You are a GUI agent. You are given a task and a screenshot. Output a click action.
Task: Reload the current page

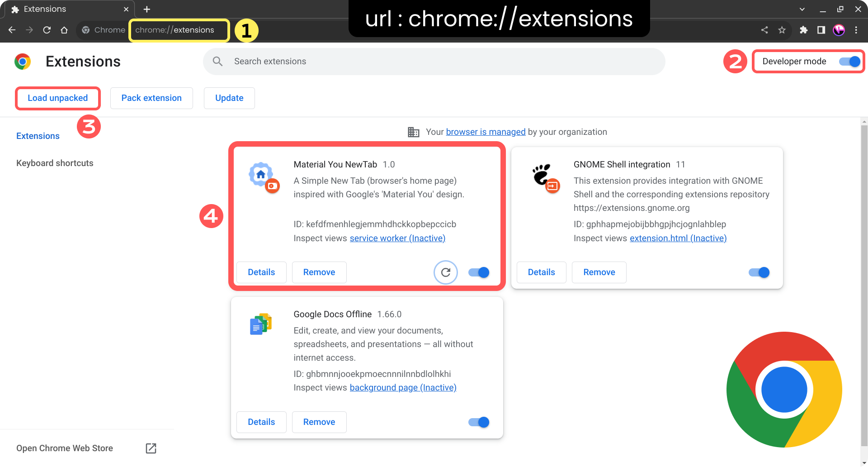47,30
